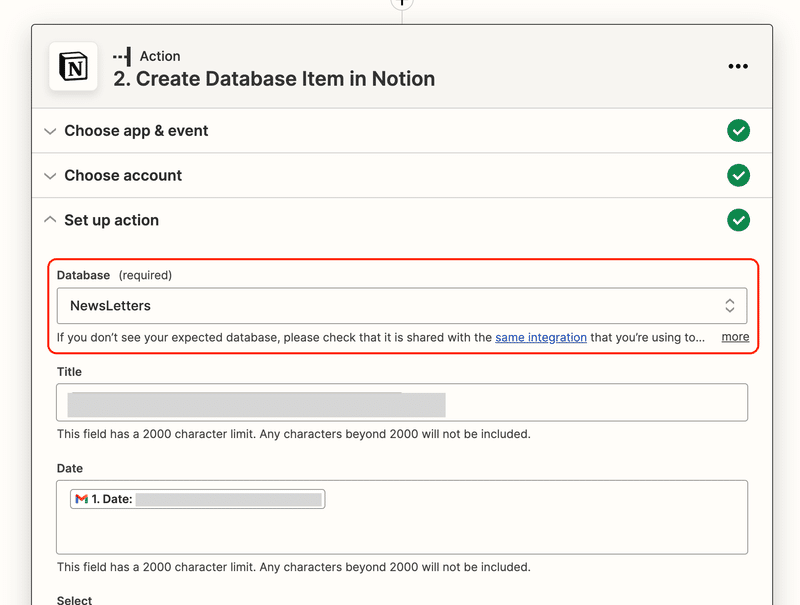Image resolution: width=800 pixels, height=605 pixels.
Task: Click the step title Create Database Item in Notion
Action: [274, 79]
